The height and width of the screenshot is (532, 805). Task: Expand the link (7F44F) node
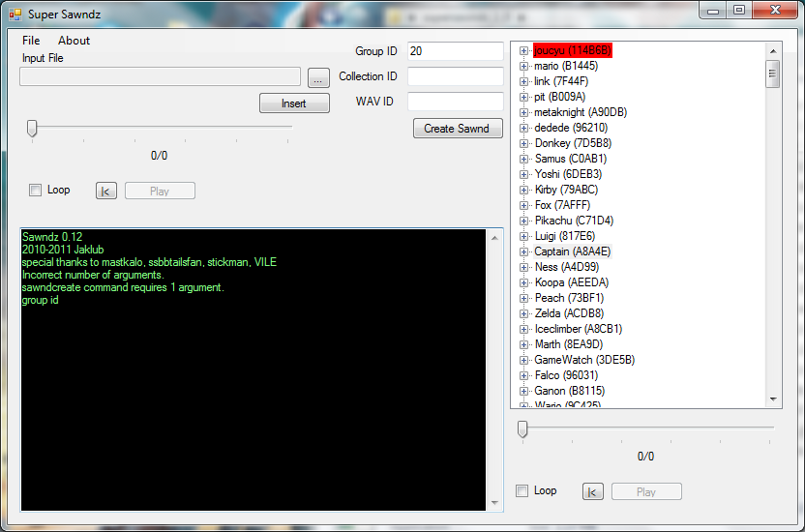click(523, 81)
